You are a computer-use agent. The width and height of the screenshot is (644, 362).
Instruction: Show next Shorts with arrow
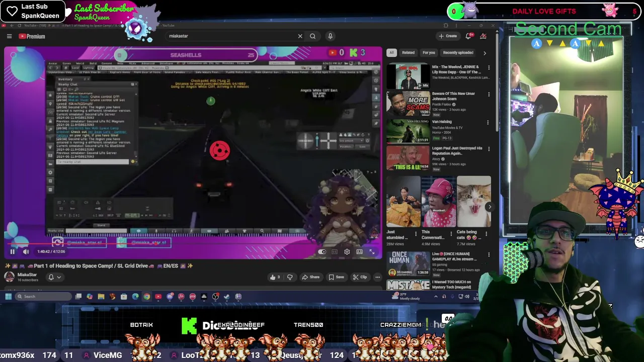click(489, 207)
